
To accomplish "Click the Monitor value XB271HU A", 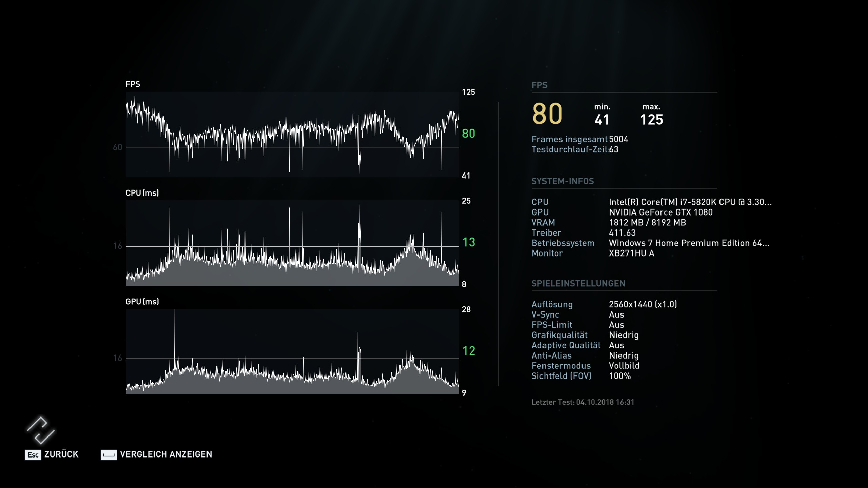I will pos(632,253).
